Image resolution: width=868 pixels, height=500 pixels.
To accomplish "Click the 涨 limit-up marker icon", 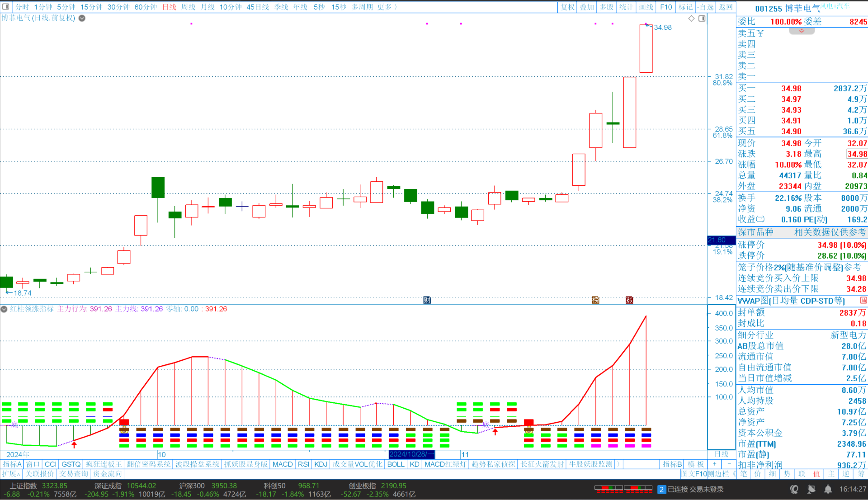I will pyautogui.click(x=629, y=300).
